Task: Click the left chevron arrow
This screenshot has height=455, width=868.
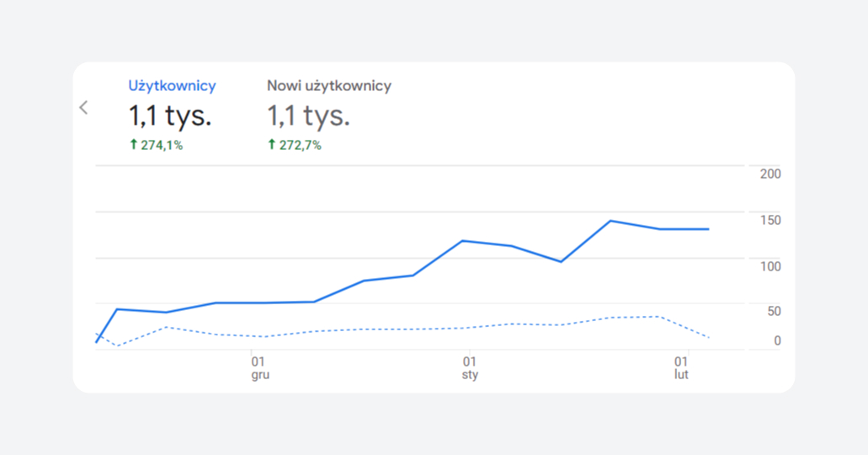Action: (x=83, y=107)
